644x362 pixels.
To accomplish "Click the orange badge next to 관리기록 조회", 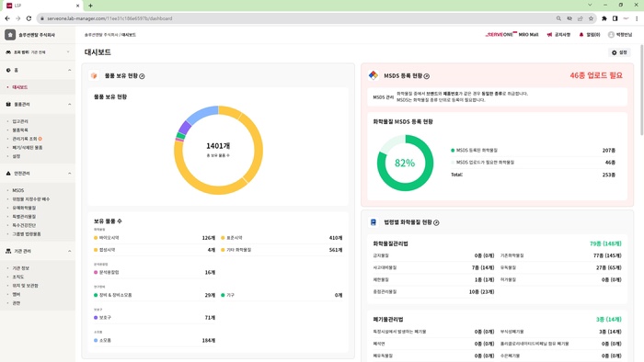I will 40,139.
